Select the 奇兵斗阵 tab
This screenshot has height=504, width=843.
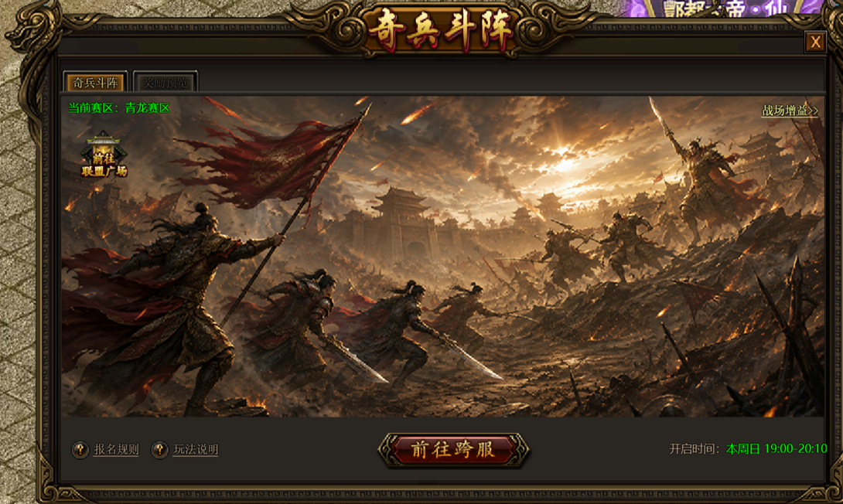click(x=95, y=82)
